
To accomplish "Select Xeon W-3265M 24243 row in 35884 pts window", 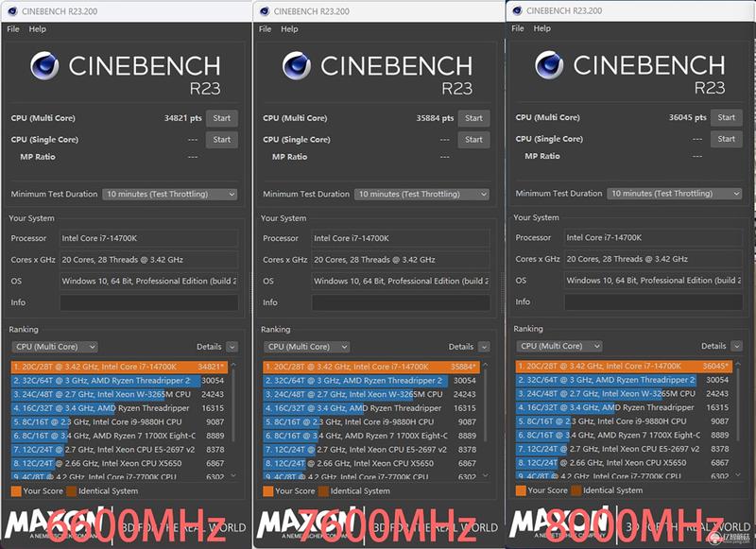I will [371, 394].
